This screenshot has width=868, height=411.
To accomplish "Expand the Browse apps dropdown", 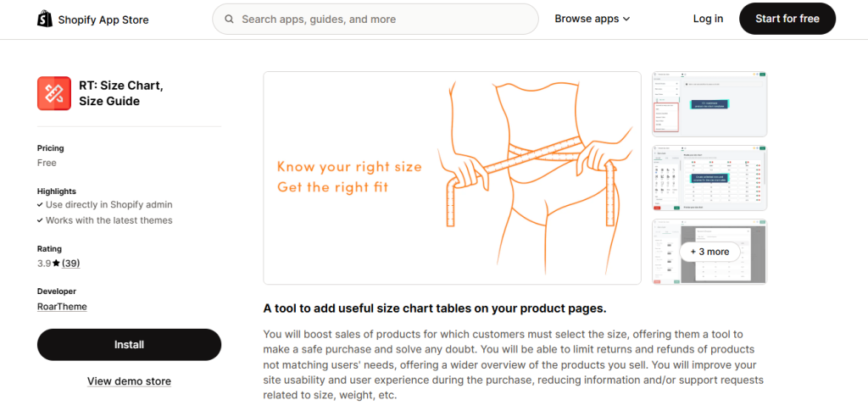I will (x=592, y=19).
